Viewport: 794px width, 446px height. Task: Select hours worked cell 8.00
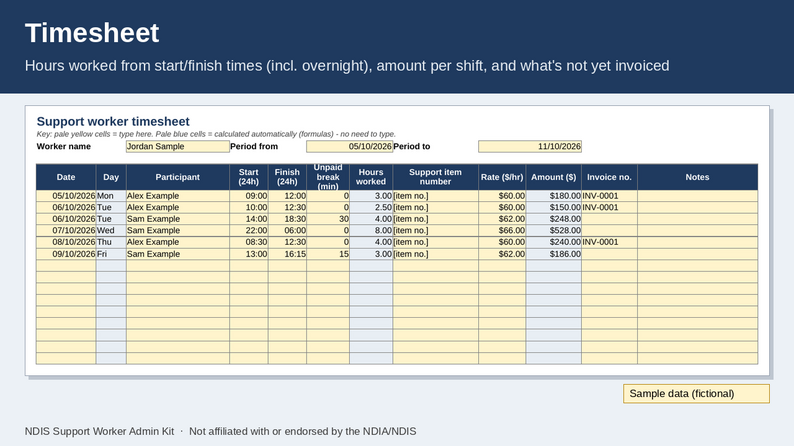[371, 230]
